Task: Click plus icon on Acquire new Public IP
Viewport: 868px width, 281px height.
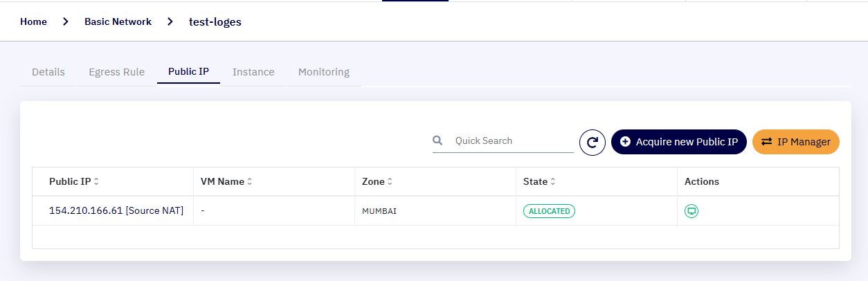Action: click(x=625, y=141)
